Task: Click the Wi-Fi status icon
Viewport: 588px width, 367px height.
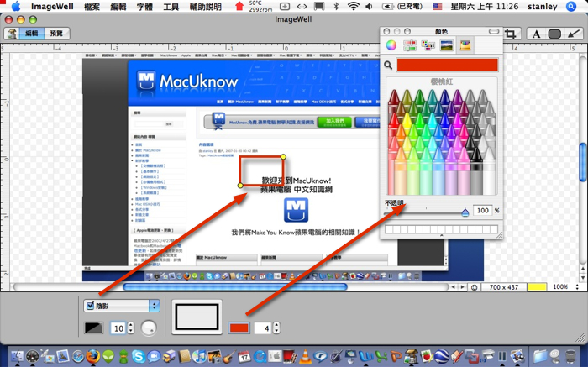Action: [354, 7]
